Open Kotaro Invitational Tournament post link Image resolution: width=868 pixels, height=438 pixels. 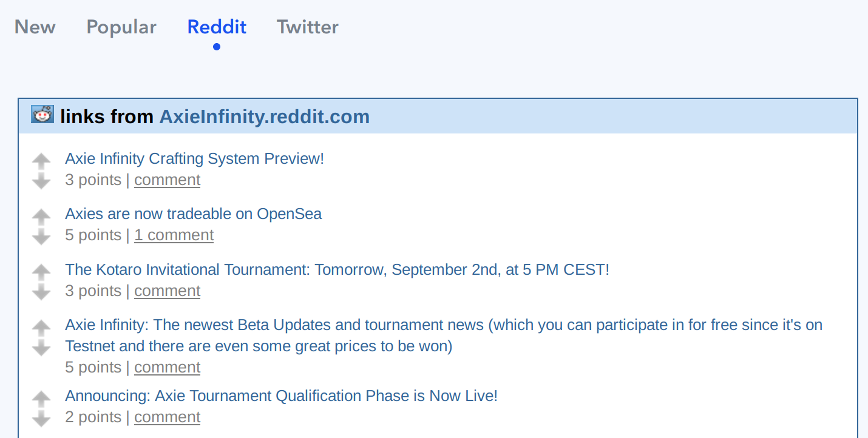point(337,270)
